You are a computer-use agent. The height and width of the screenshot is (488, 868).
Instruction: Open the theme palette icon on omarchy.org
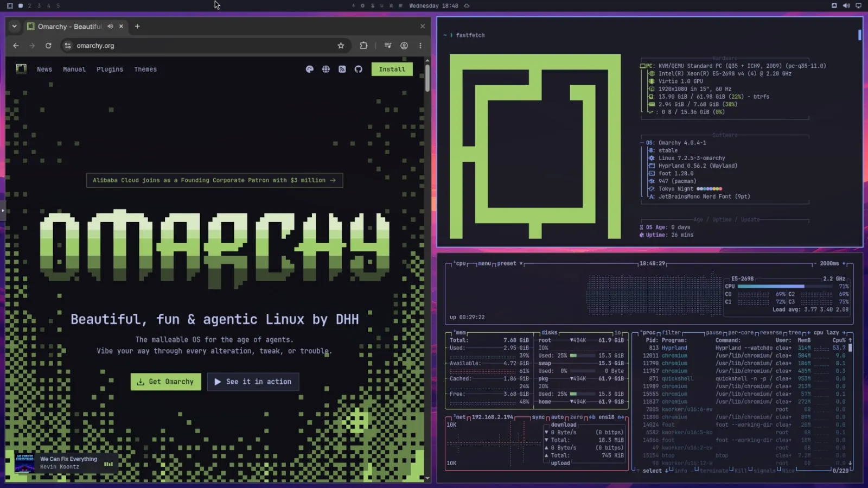click(310, 69)
